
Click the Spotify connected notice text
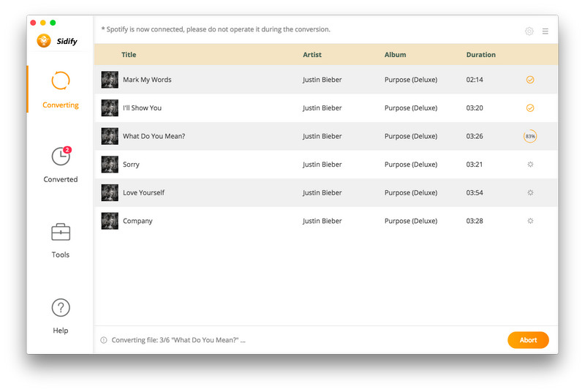[x=216, y=29]
